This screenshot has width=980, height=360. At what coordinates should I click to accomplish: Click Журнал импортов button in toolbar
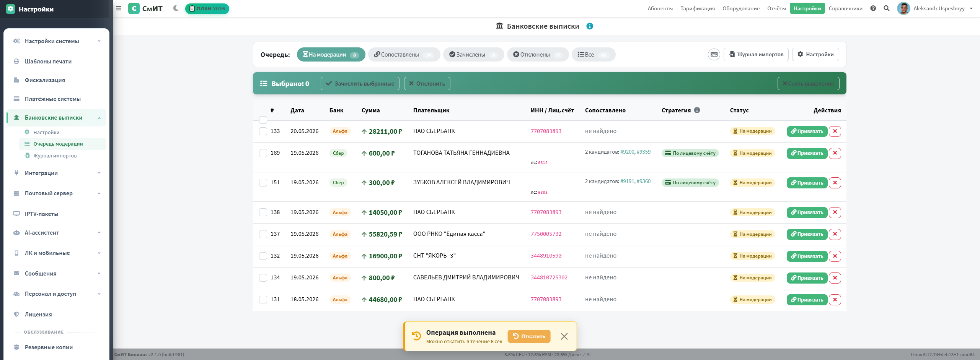[756, 54]
